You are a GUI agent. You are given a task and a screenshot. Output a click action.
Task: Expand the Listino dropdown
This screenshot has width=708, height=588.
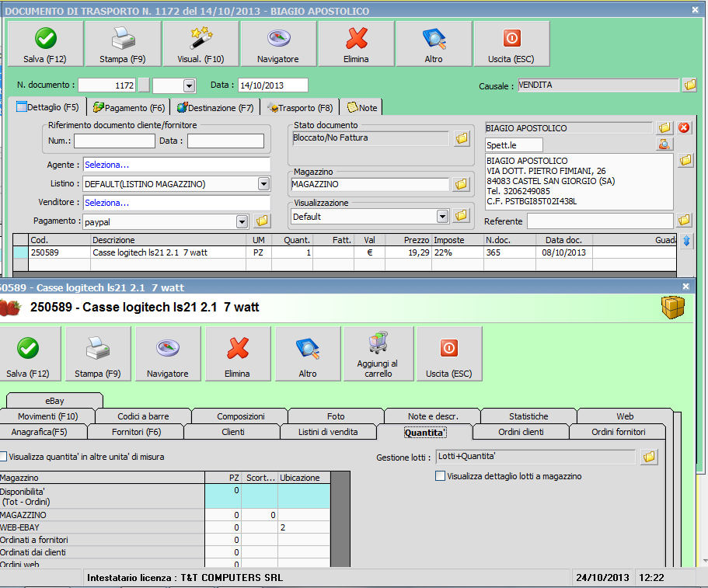tap(263, 184)
